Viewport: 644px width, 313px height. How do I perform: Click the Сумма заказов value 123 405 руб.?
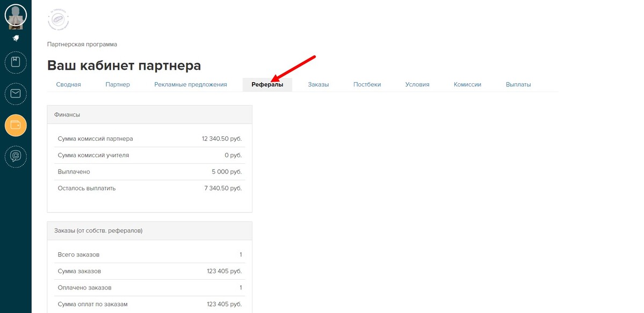pos(225,271)
